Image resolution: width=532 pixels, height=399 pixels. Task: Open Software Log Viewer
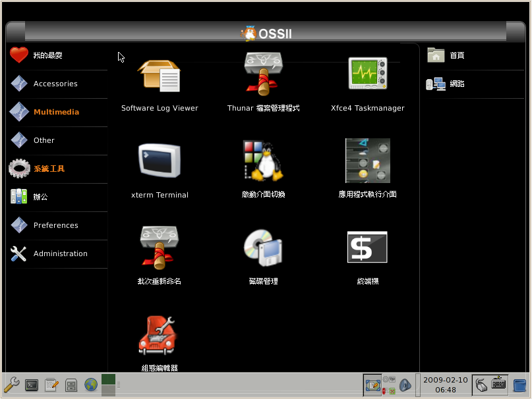tap(160, 78)
